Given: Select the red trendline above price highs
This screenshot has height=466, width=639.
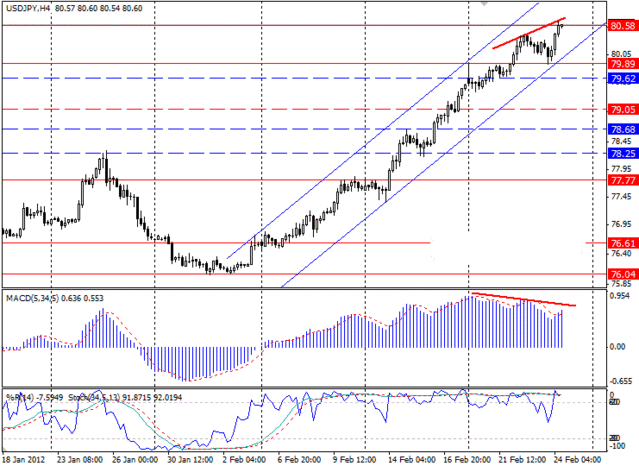Looking at the screenshot, I should click(x=528, y=33).
